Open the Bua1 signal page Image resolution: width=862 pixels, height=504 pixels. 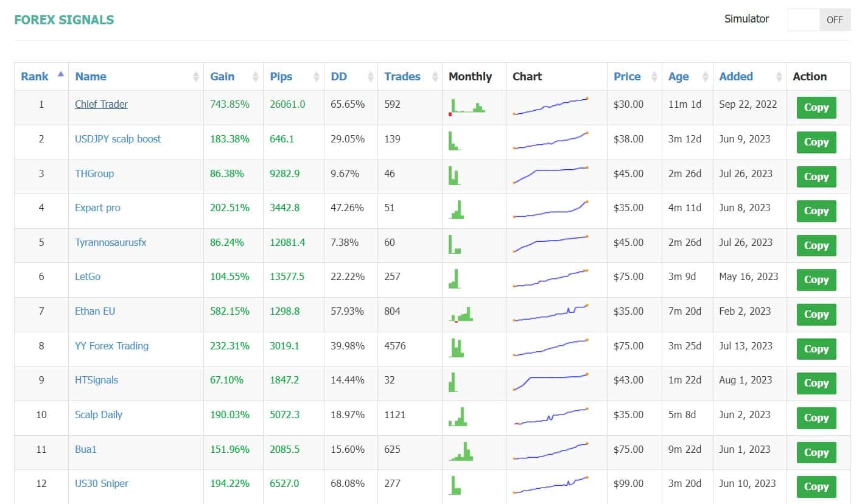tap(86, 449)
